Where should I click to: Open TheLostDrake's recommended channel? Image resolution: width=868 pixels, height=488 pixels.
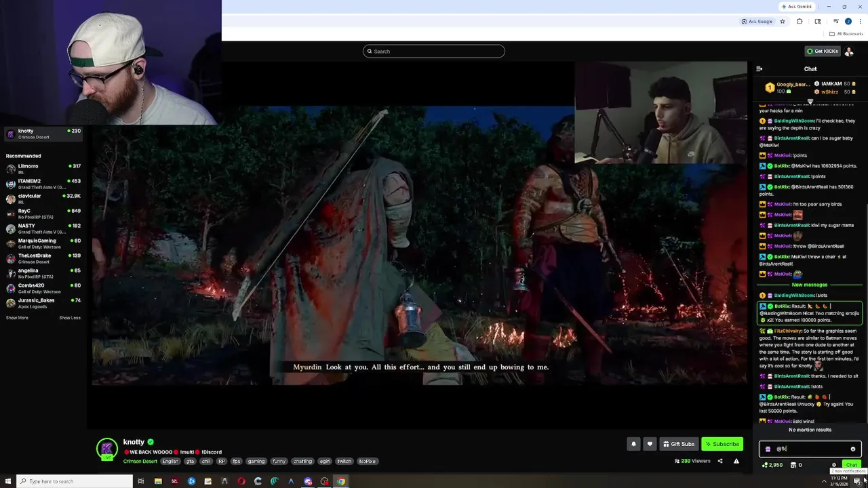43,258
